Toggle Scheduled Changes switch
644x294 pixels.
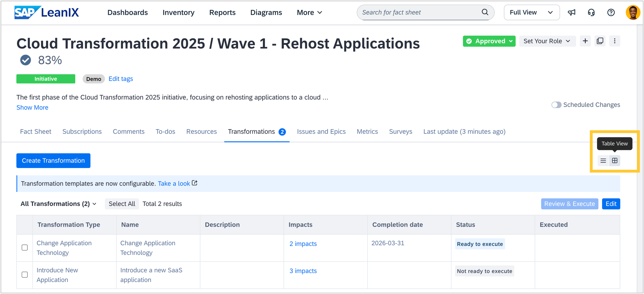(x=556, y=105)
